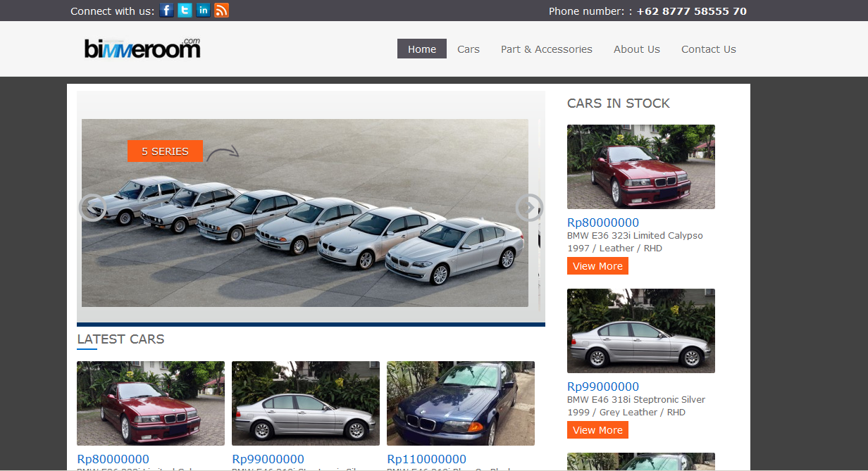Open the RSS feed icon

(x=221, y=11)
